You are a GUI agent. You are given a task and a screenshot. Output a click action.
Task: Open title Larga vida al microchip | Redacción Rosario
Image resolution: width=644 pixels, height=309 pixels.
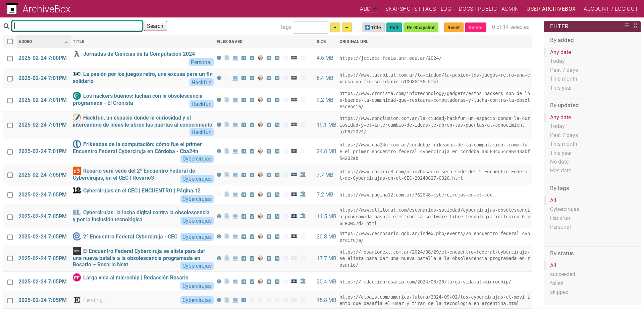coord(136,277)
